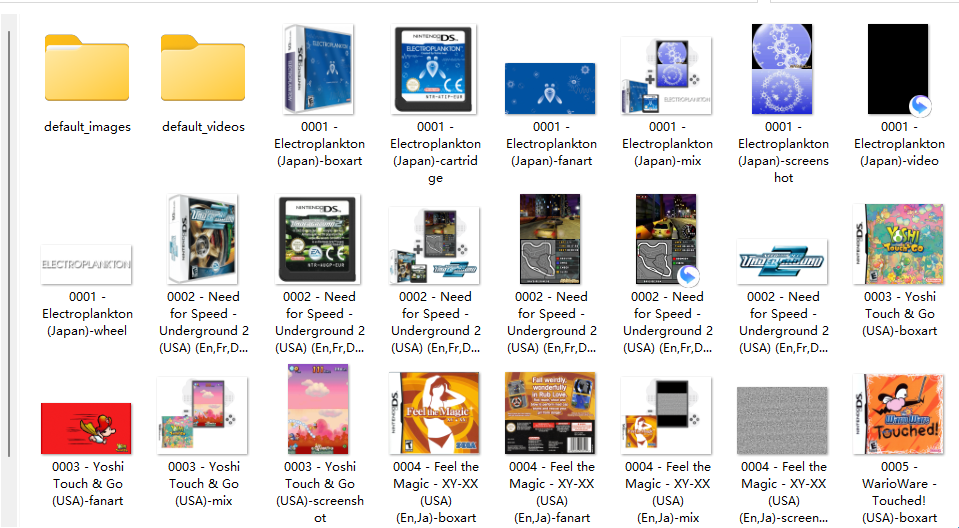Viewport: 959px width, 528px height.
Task: Open the default_images folder
Action: (x=87, y=72)
